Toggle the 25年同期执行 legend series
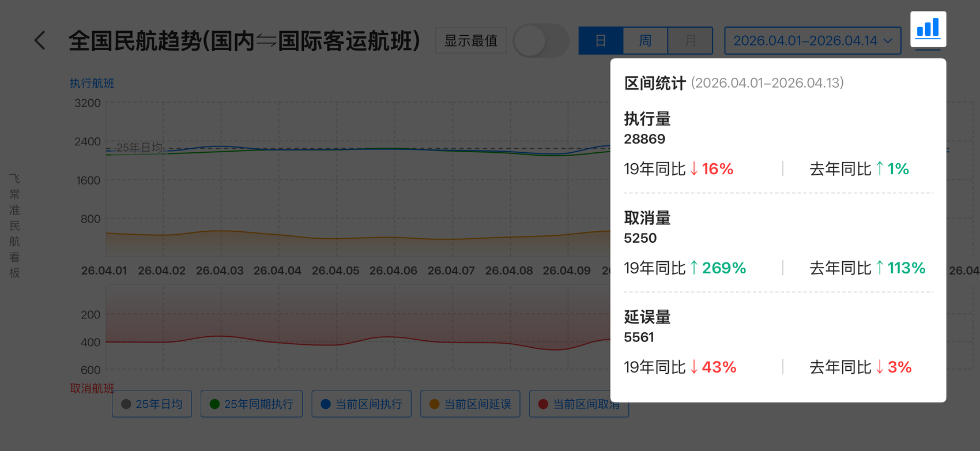 tap(251, 404)
